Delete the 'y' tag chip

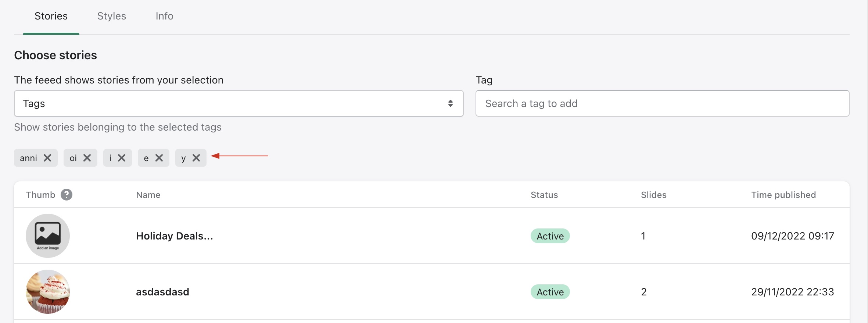tap(196, 158)
